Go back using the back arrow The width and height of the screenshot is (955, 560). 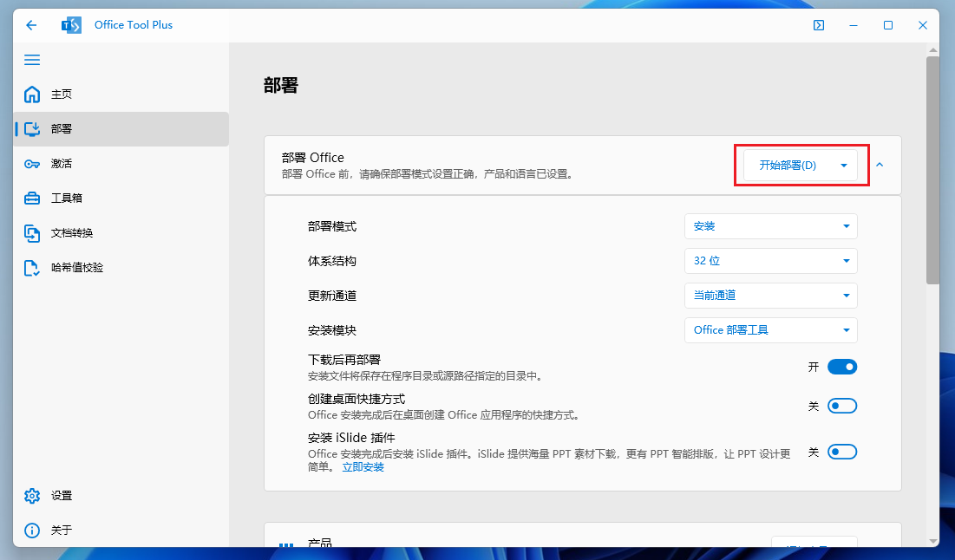(31, 25)
